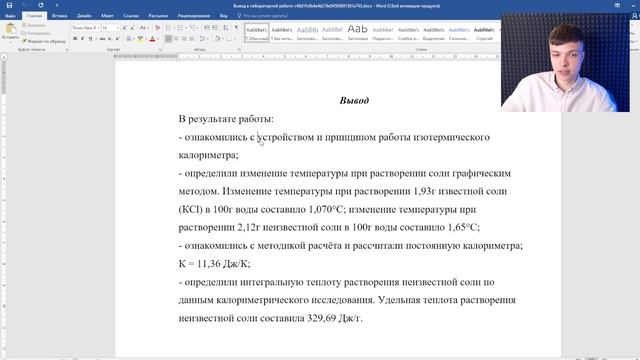Screen dimensions: 640x360
Task: Click the Redo/Repeat icon in title bar
Action: (40, 5)
